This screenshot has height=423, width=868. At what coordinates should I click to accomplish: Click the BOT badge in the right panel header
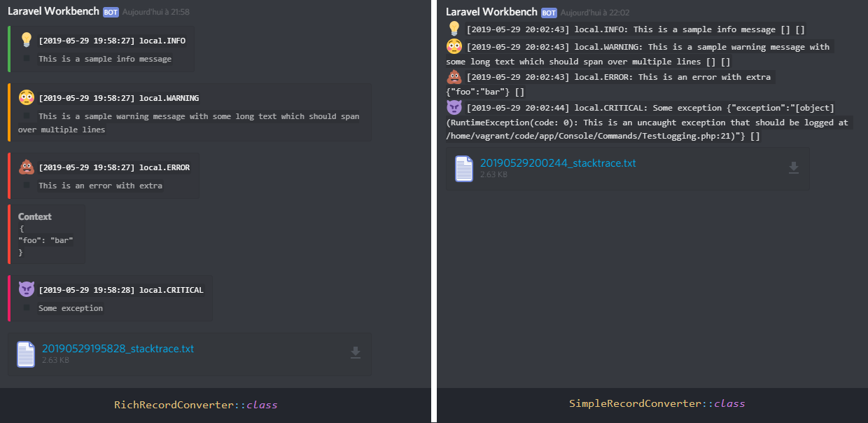click(549, 12)
